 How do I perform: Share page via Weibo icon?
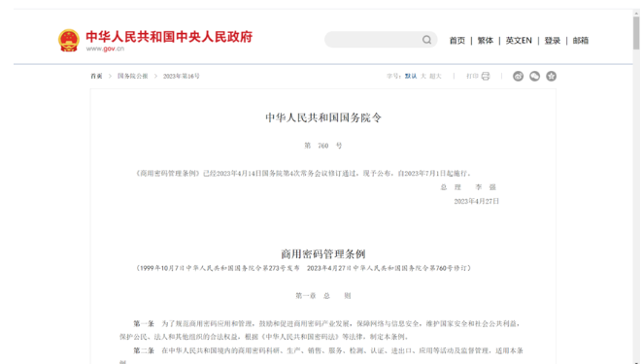tap(518, 76)
